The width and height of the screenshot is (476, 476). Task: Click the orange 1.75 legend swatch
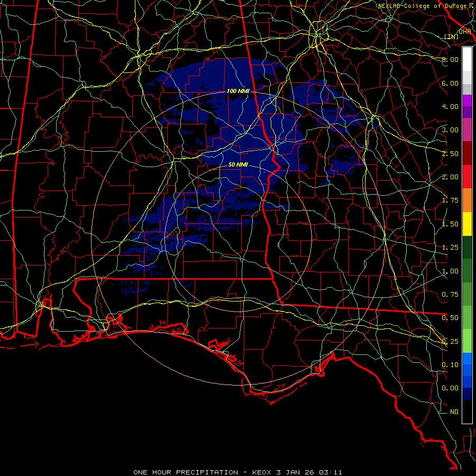(x=467, y=200)
